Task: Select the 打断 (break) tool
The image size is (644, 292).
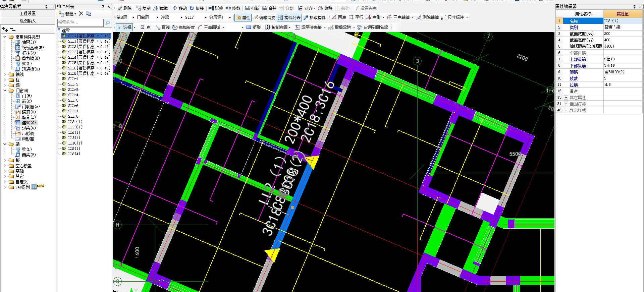Action: pyautogui.click(x=252, y=8)
